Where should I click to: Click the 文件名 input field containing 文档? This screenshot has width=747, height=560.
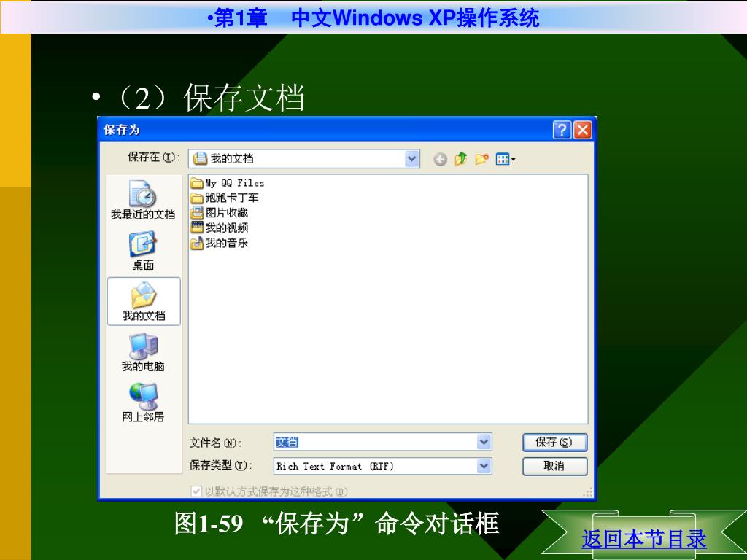tap(382, 442)
